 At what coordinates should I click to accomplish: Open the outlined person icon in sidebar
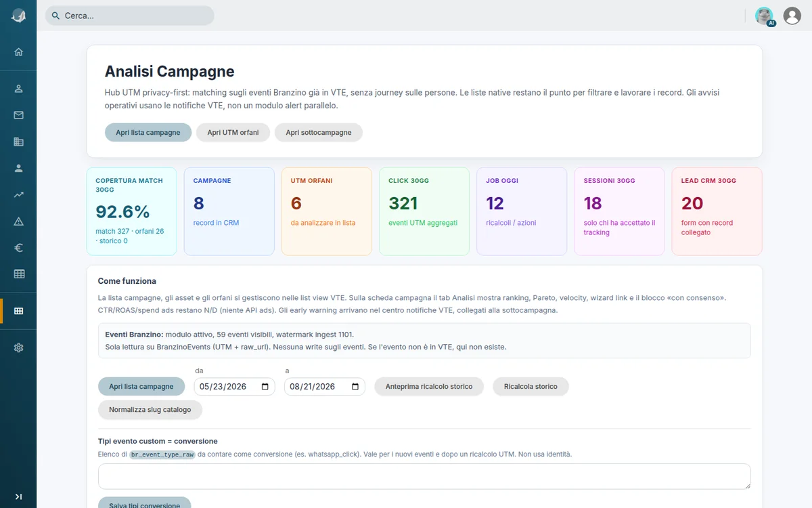click(x=18, y=88)
